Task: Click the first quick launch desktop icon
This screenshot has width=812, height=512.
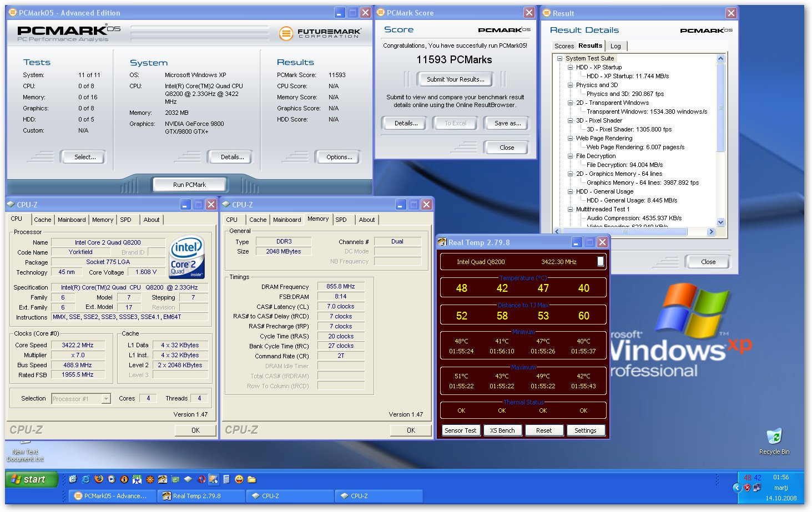Action: coord(73,479)
